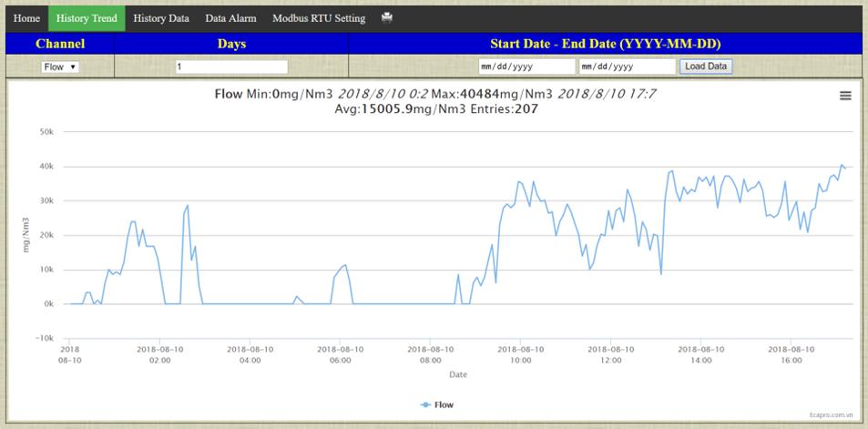
Task: Select the History Trend tab
Action: (87, 18)
